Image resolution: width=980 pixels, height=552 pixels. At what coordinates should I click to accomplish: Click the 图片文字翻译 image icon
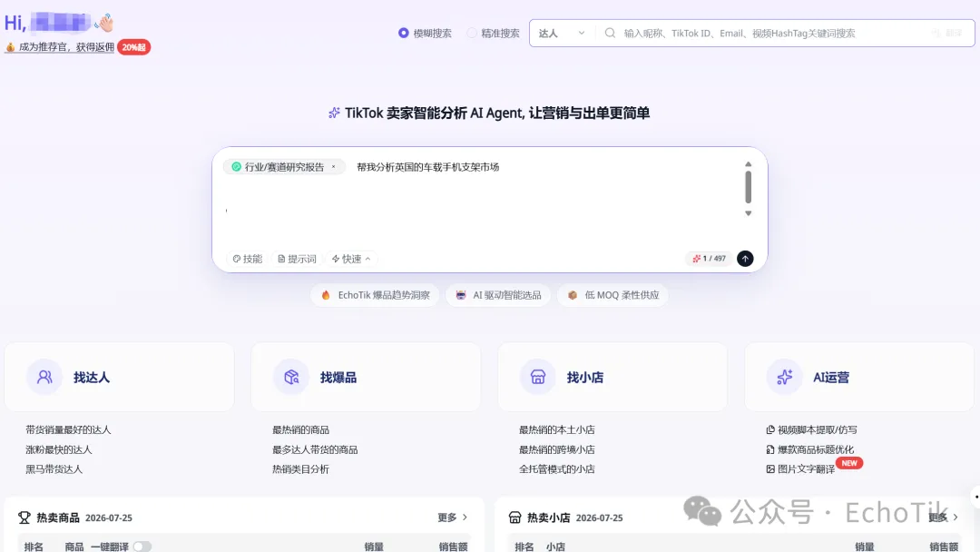(770, 468)
